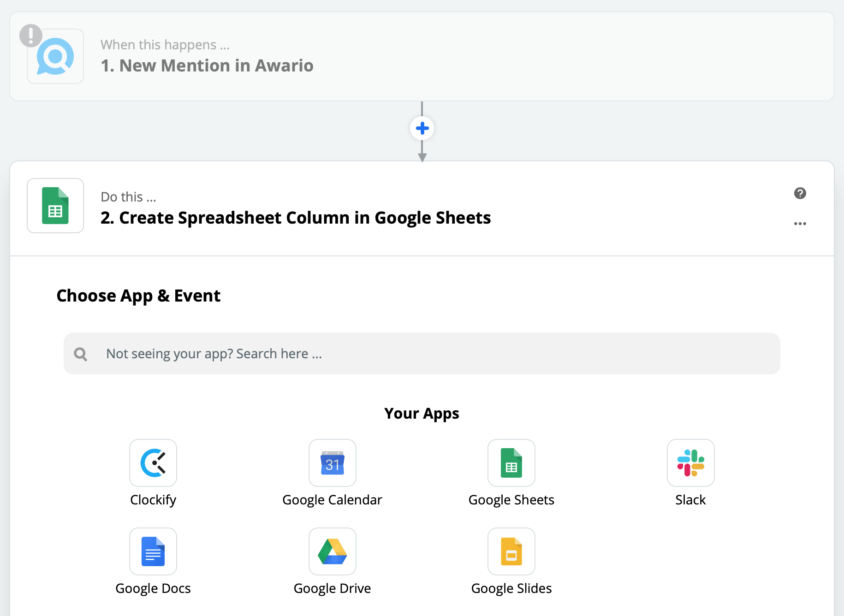
Task: Click the 'Google Calendar' label
Action: point(333,500)
